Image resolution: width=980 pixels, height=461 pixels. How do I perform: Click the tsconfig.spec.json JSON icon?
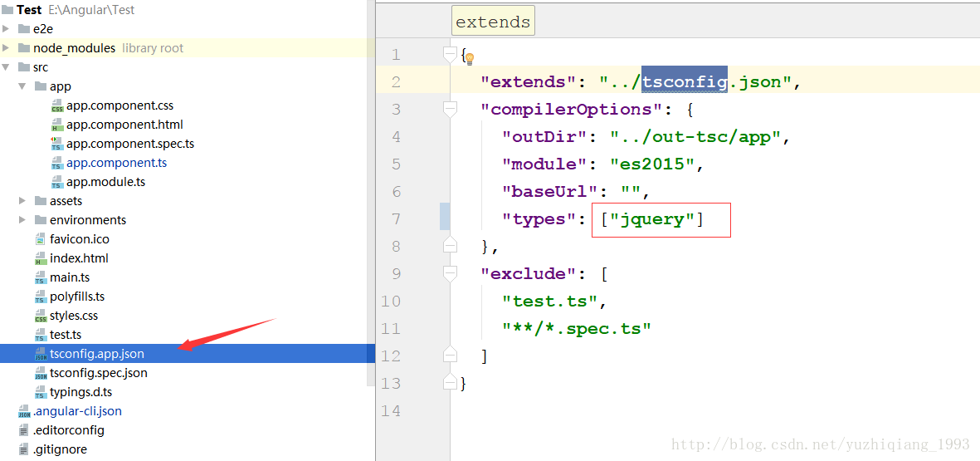coord(41,374)
